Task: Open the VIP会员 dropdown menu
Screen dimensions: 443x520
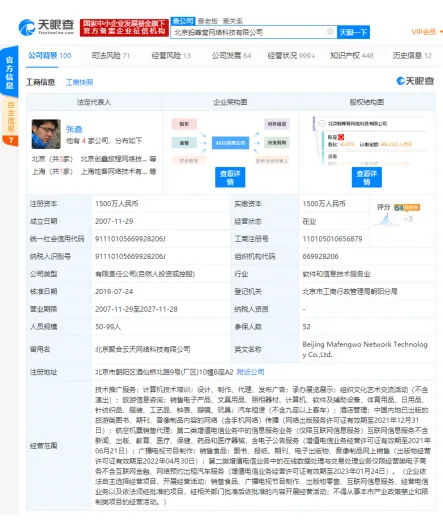Action: click(x=427, y=32)
